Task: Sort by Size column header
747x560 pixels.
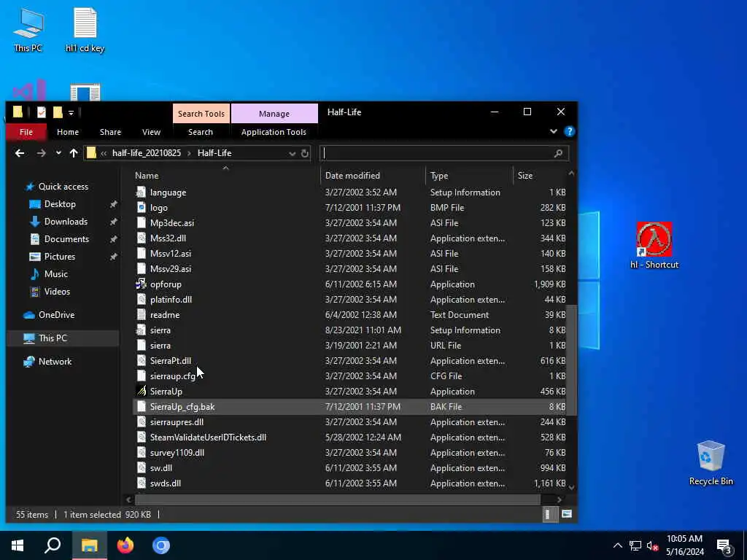Action: tap(541, 176)
